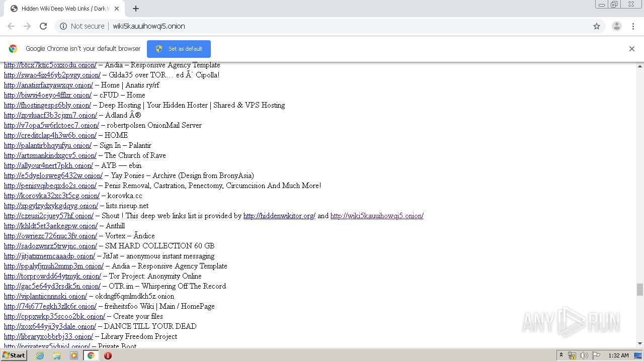Open the fhostingesps6bly.onion Deep Hosting link
The height and width of the screenshot is (362, 644).
click(47, 105)
